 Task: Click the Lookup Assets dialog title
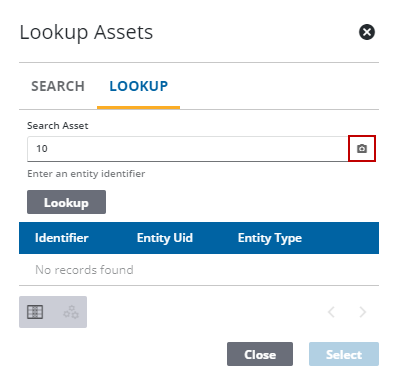[86, 33]
